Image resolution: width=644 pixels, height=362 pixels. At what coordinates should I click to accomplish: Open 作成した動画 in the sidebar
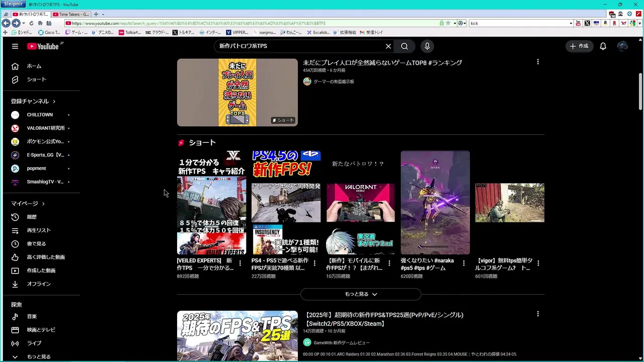tap(42, 270)
